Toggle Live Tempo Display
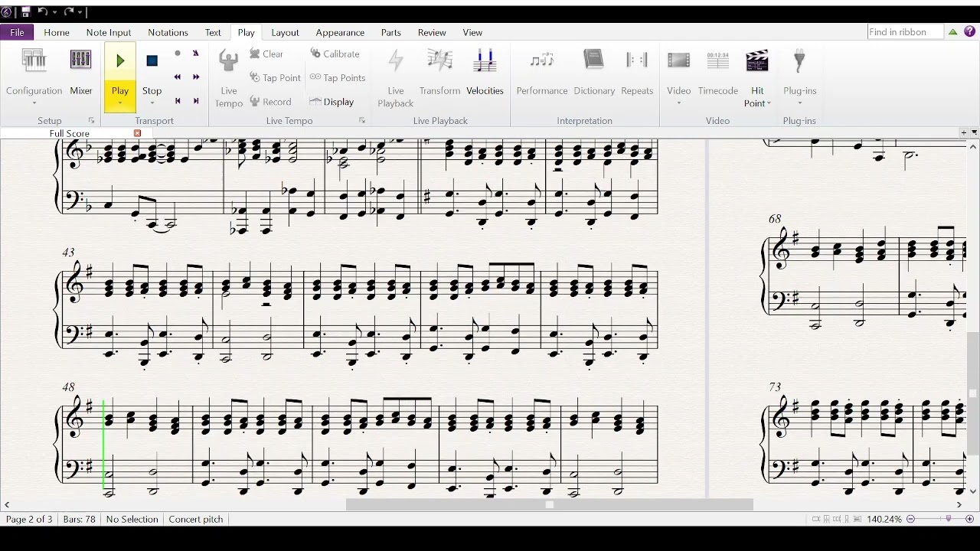This screenshot has width=980, height=551. [332, 101]
